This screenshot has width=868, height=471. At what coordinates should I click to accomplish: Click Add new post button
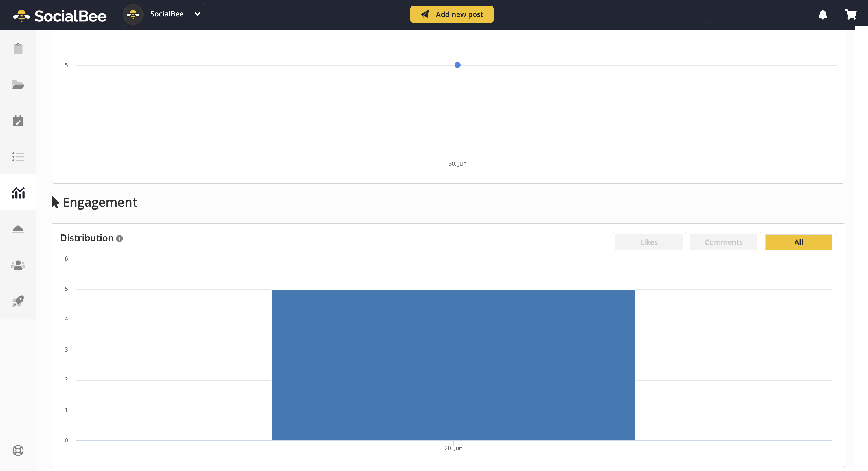(452, 14)
